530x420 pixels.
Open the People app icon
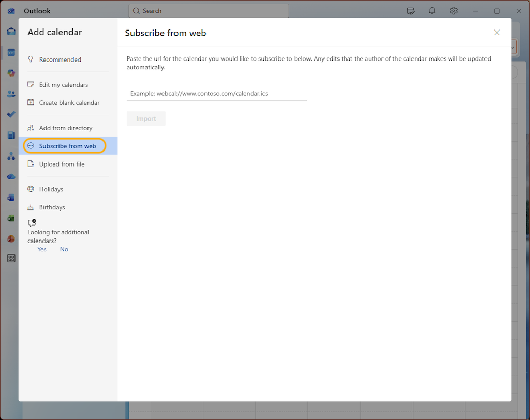click(11, 94)
